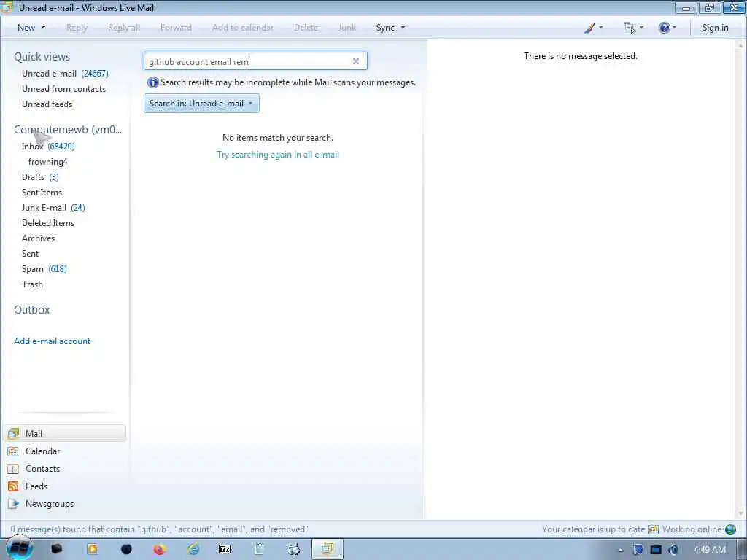This screenshot has height=560, width=747.
Task: Open the Sent folder
Action: pos(30,253)
